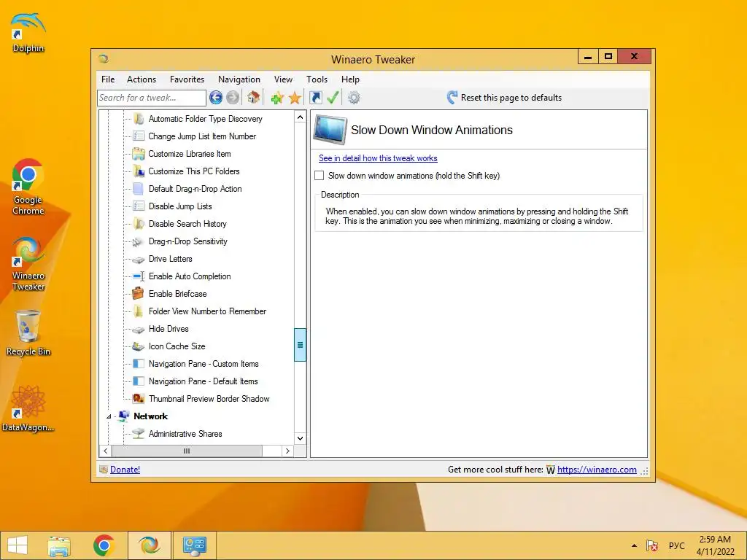Click the Thumbnail Preview Border Shadow icon
747x560 pixels.
(139, 399)
